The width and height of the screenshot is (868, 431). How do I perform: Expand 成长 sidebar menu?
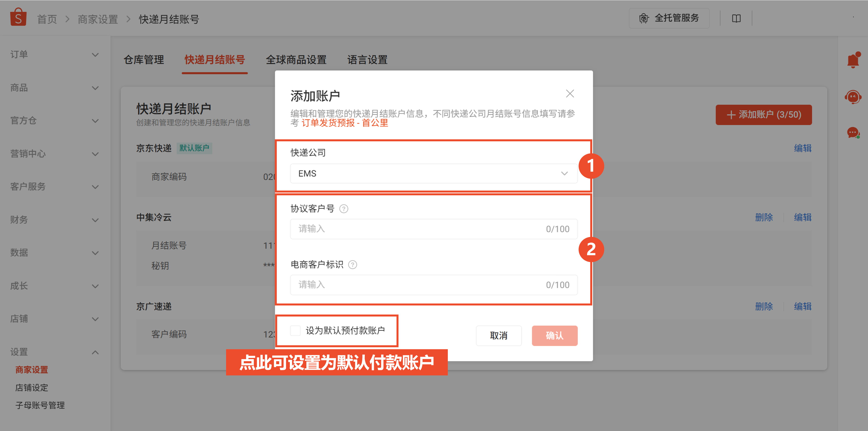pos(55,286)
